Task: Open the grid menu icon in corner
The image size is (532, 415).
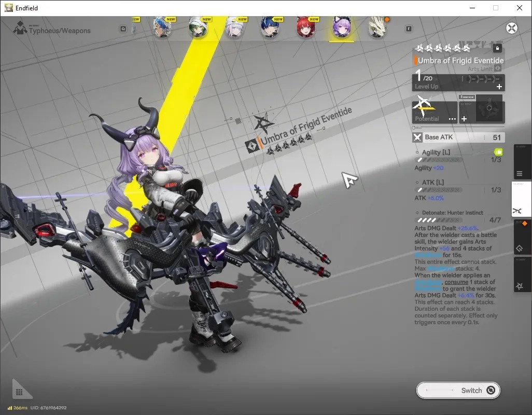Action: (19, 392)
